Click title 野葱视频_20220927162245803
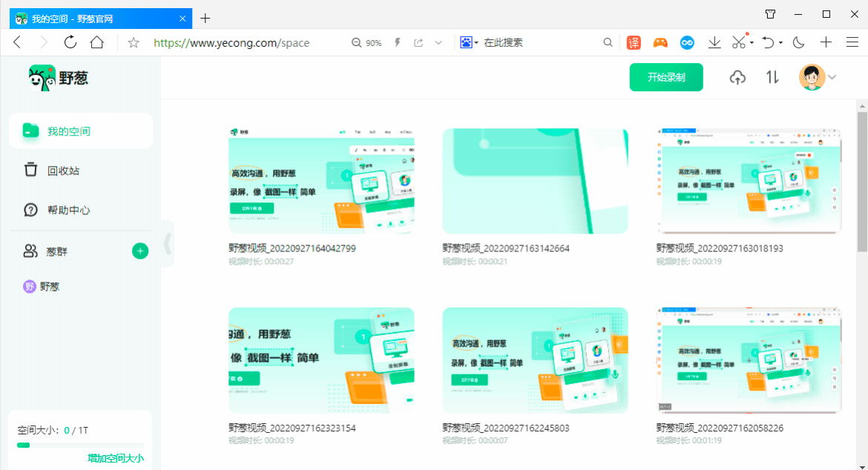The height and width of the screenshot is (470, 868). 506,428
